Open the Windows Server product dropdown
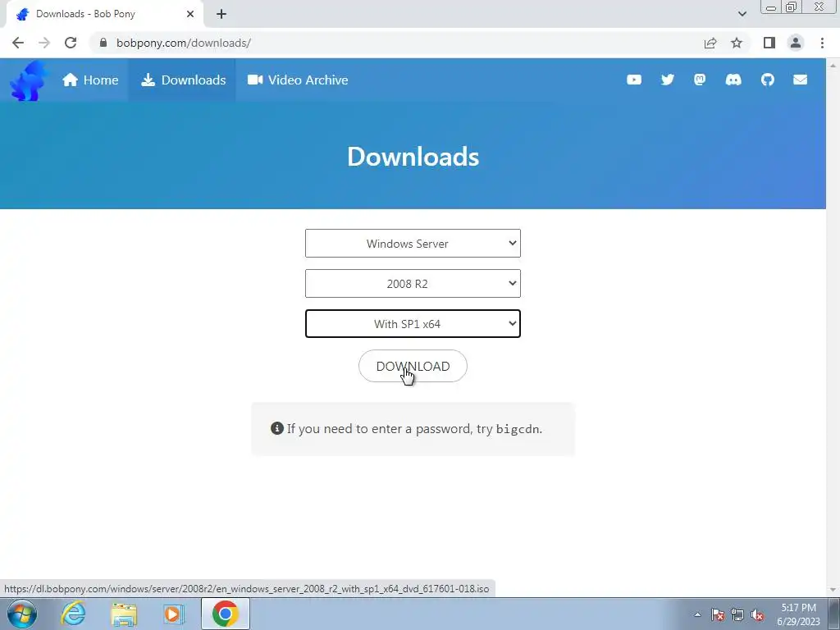This screenshot has width=840, height=630. click(x=413, y=243)
